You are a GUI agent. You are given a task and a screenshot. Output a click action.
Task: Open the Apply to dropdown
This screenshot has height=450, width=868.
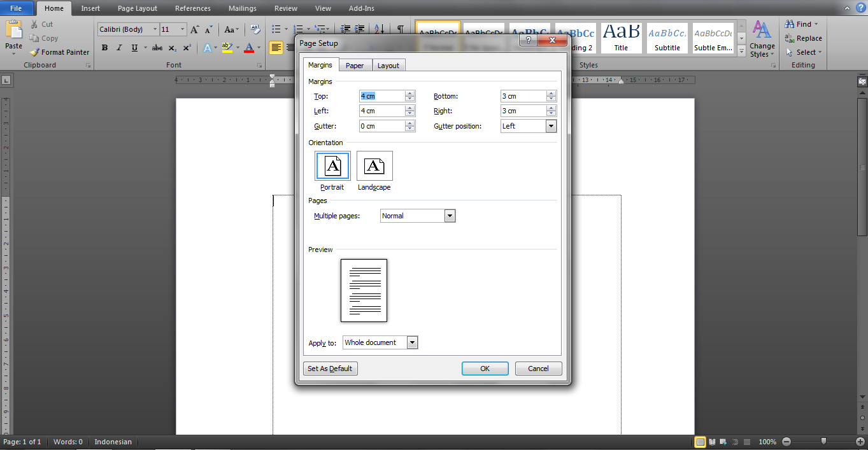pyautogui.click(x=411, y=342)
